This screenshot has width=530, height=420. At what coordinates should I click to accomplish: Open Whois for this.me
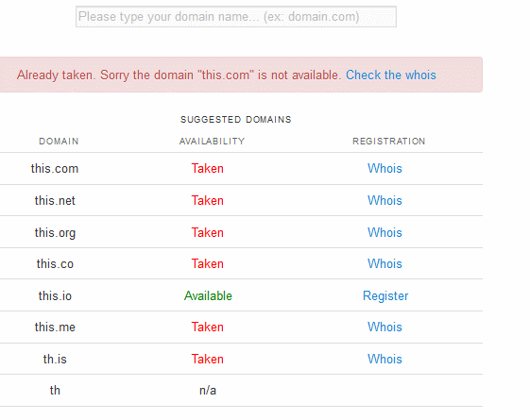pyautogui.click(x=385, y=327)
